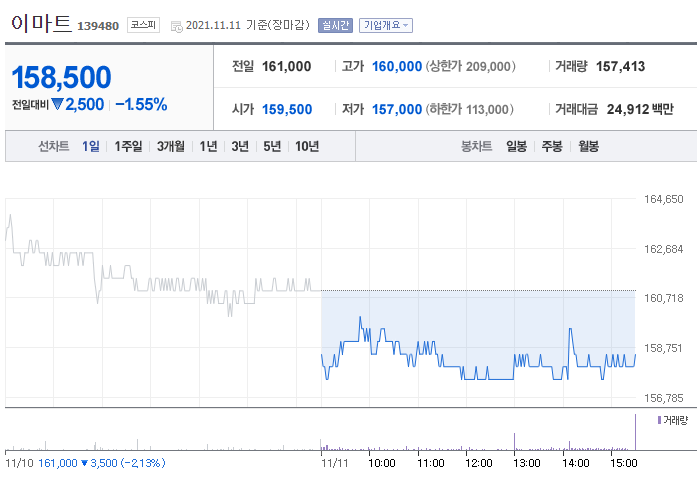Click the 158,751 price axis label
This screenshot has height=482, width=697.
[663, 348]
